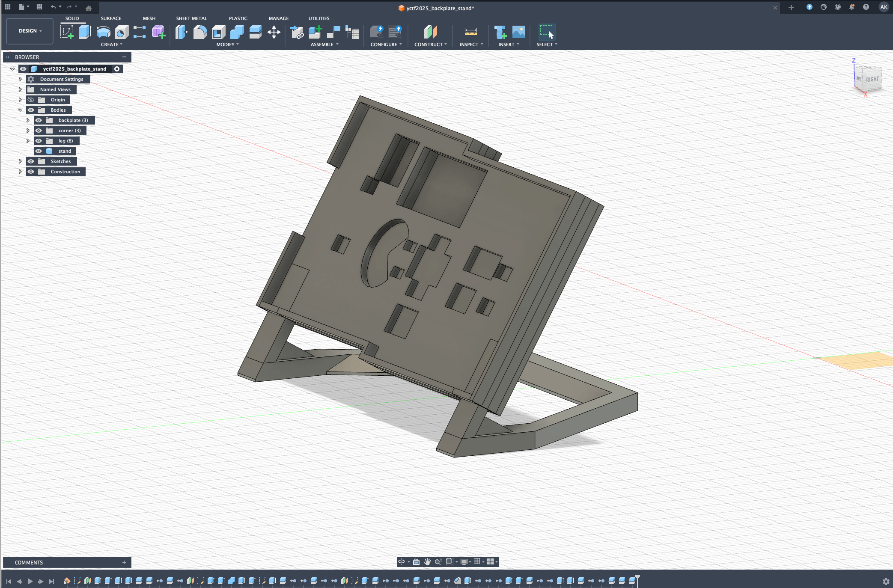893x588 pixels.
Task: Show the Origin folder
Action: pos(31,100)
